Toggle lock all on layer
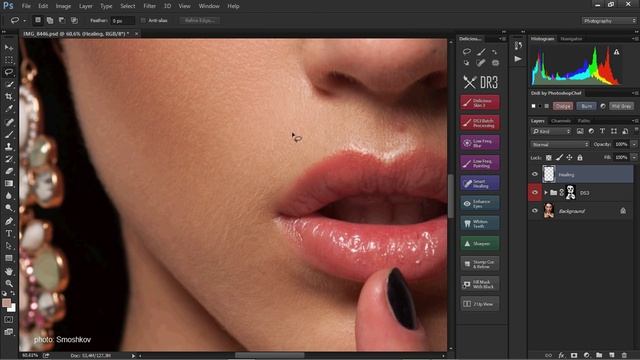The height and width of the screenshot is (360, 640). 580,158
